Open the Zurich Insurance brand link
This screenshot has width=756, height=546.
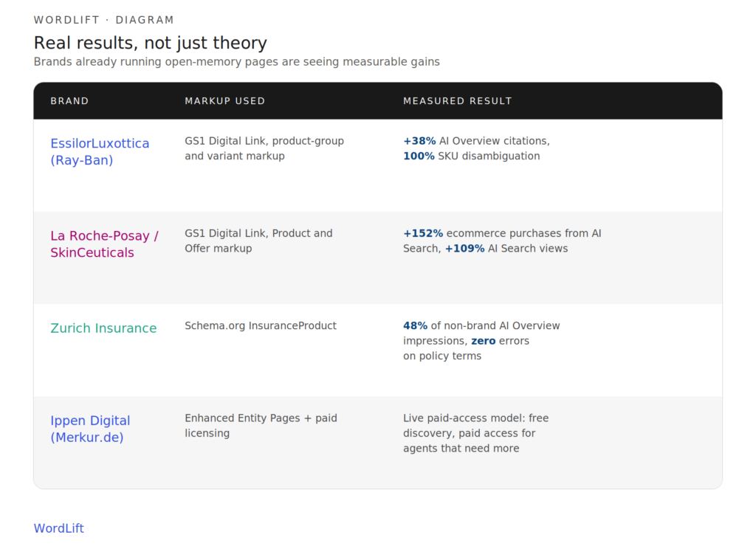pos(103,328)
